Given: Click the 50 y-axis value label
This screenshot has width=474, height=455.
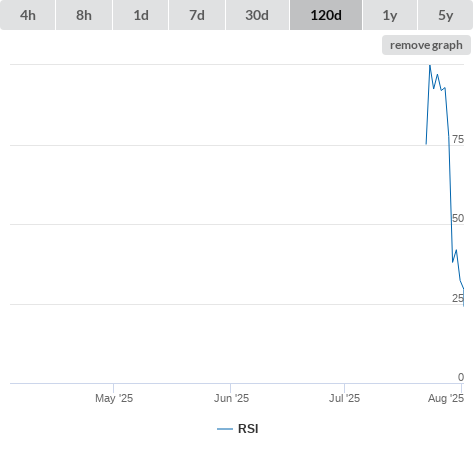Looking at the screenshot, I should click(458, 218).
